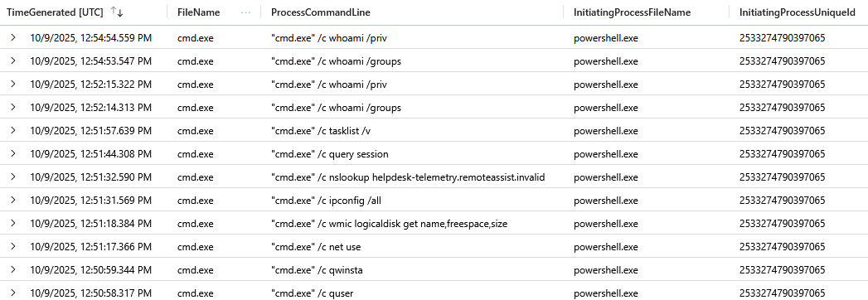Click timestamp 10/9/2025, 12:51:57.639 PM
Image resolution: width=868 pixels, height=300 pixels.
91,131
